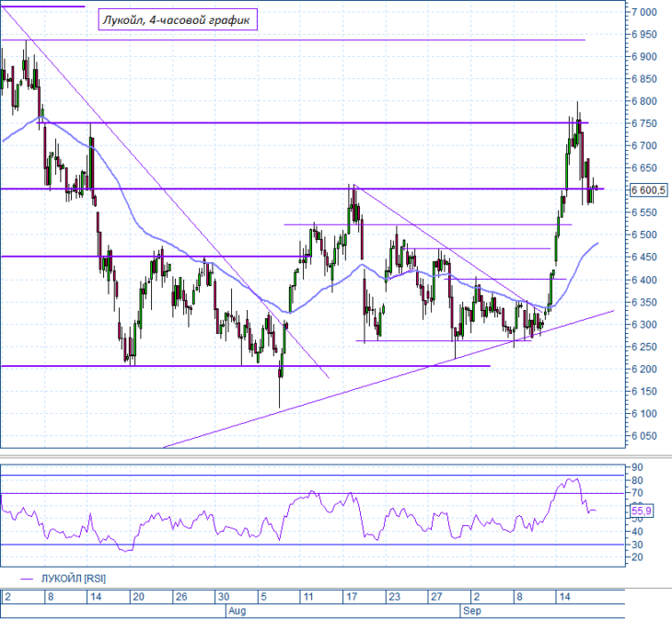
Task: Click date label 17 on time axis
Action: (352, 596)
